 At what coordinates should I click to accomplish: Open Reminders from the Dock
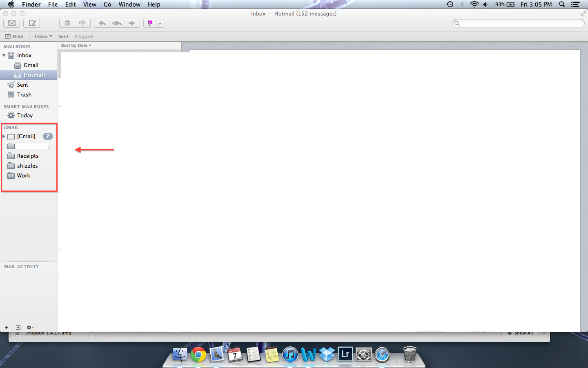click(x=254, y=354)
